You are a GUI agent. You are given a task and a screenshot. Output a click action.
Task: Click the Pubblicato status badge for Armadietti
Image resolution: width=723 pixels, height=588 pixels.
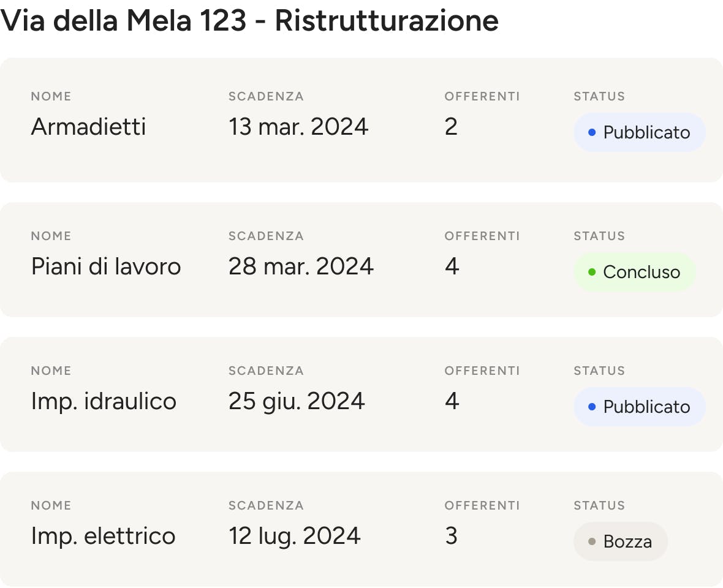click(640, 132)
